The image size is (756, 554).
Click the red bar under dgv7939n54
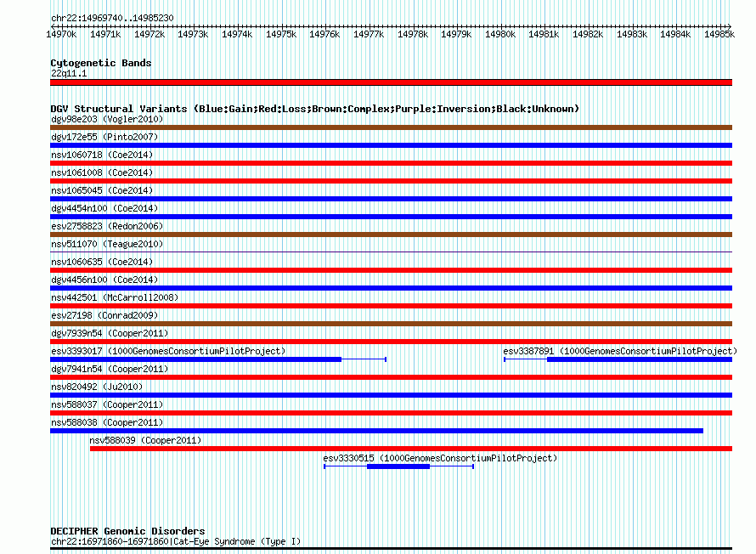(x=391, y=342)
